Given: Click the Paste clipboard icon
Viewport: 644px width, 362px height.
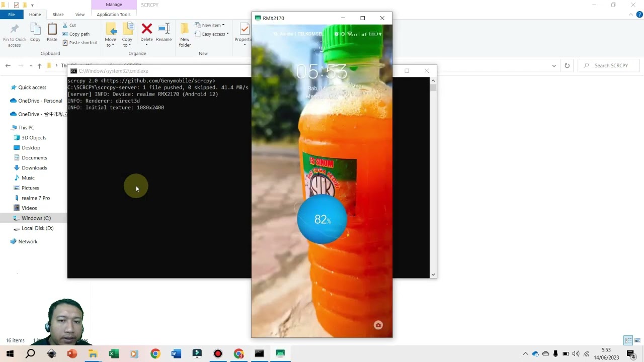Looking at the screenshot, I should pos(52,29).
